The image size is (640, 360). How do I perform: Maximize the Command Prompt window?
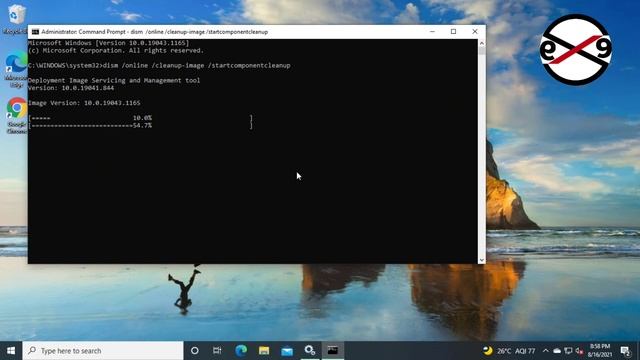click(453, 32)
